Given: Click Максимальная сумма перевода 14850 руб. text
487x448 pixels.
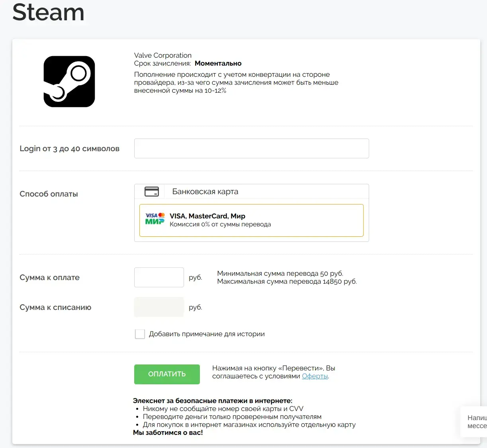Looking at the screenshot, I should click(x=287, y=282).
